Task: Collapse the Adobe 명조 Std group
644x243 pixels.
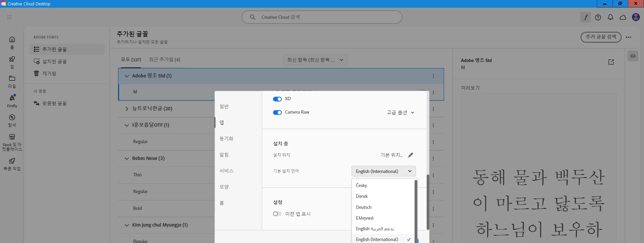Action: pos(126,76)
